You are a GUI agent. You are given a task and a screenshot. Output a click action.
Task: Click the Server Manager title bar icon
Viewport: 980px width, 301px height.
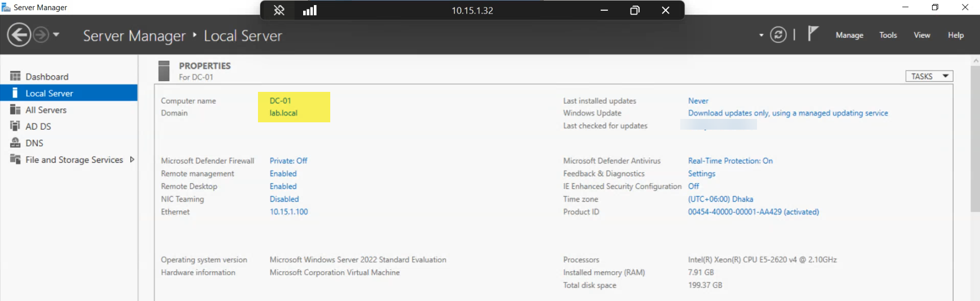(6, 7)
